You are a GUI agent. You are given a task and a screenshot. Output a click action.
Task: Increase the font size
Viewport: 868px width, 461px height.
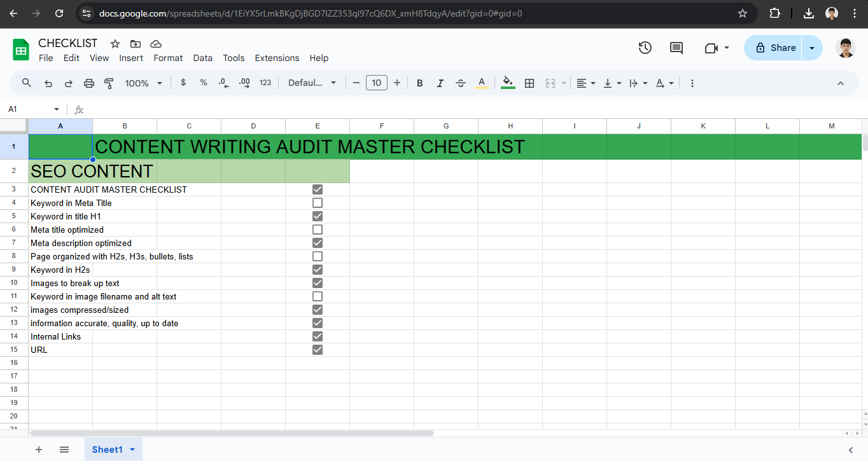pos(397,83)
